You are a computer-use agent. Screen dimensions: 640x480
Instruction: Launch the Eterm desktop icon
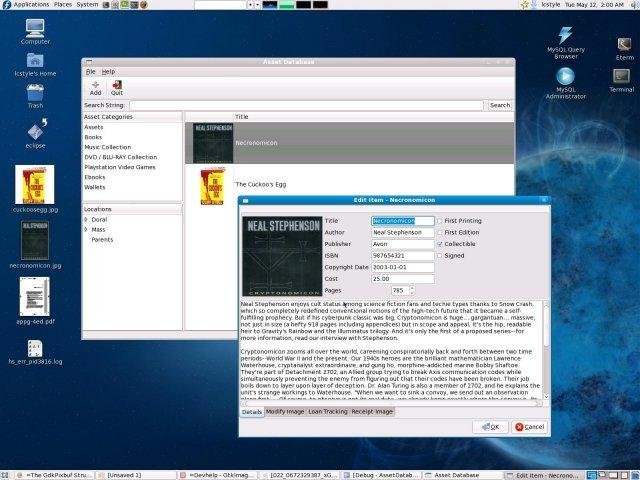coord(624,44)
